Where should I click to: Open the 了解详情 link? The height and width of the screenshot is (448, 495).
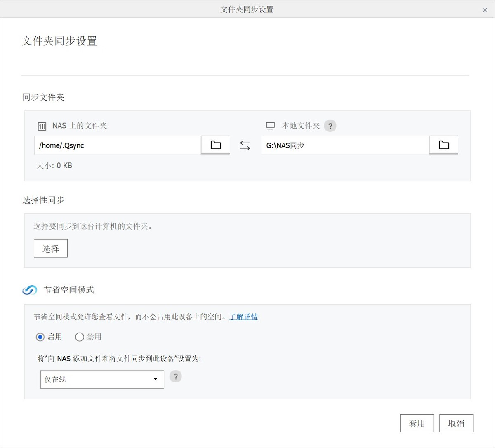(x=243, y=317)
